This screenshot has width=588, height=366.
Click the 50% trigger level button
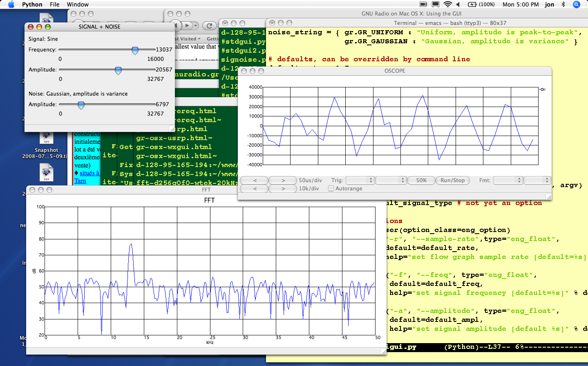click(421, 180)
